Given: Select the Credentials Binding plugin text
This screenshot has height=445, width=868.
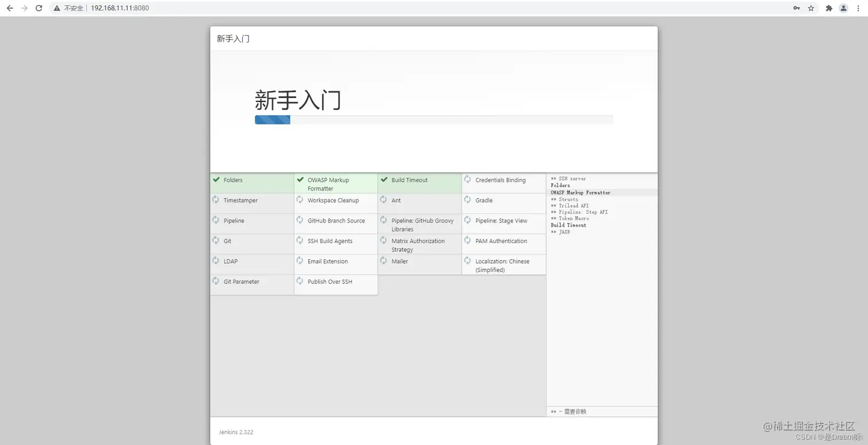Looking at the screenshot, I should 501,180.
